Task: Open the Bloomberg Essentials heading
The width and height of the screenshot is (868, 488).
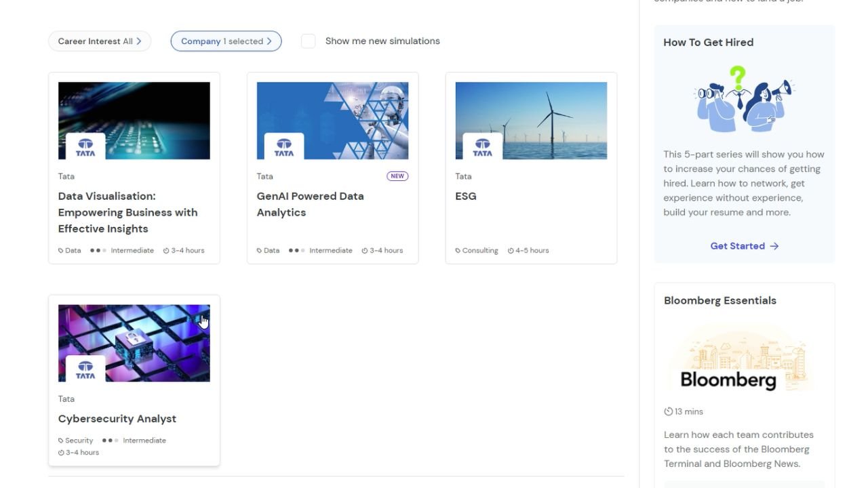Action: click(720, 300)
